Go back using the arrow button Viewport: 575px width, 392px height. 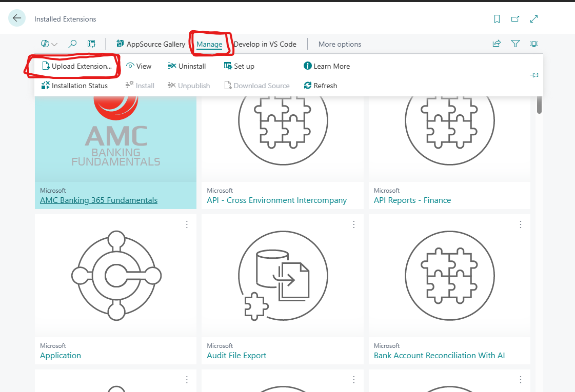(17, 18)
